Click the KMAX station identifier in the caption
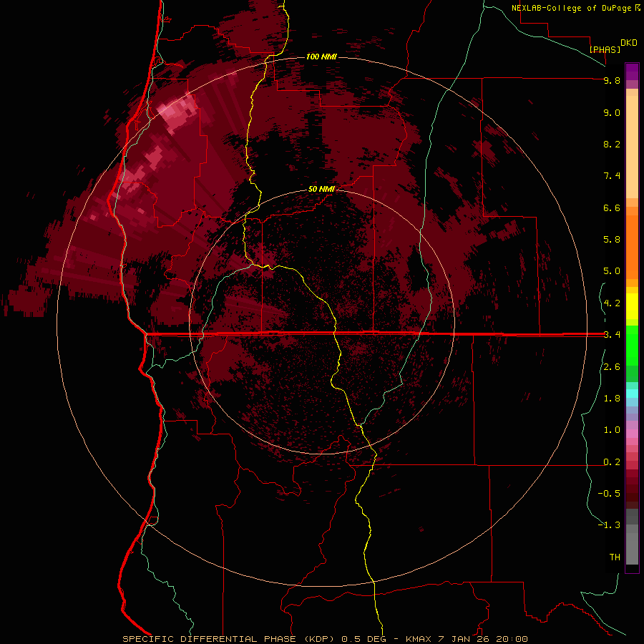 (419, 639)
